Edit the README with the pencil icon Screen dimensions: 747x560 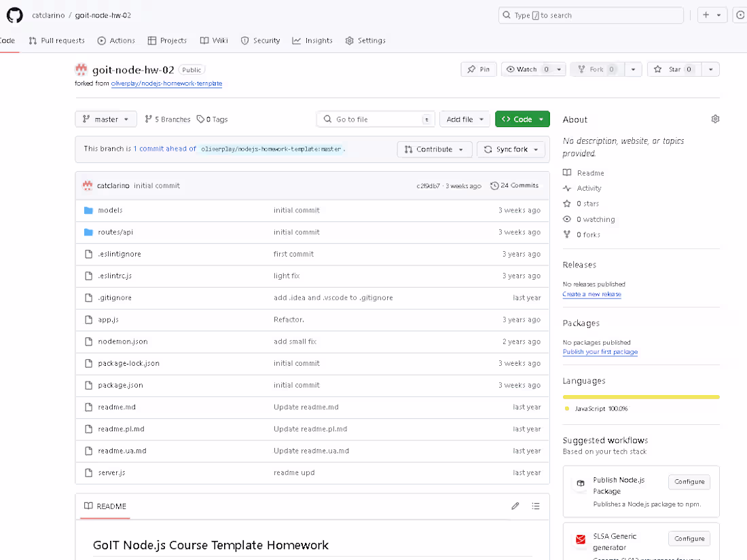pos(515,506)
